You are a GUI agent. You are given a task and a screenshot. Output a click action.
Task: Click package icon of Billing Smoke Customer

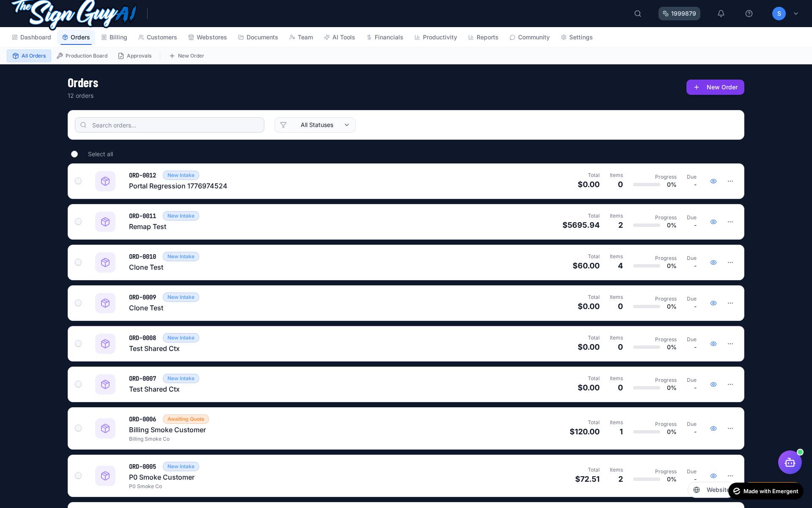tap(105, 428)
